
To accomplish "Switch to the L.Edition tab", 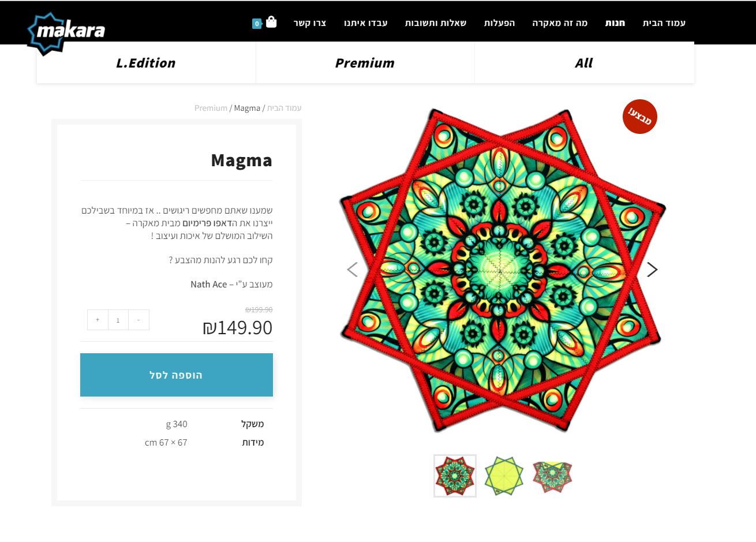I will coord(146,63).
